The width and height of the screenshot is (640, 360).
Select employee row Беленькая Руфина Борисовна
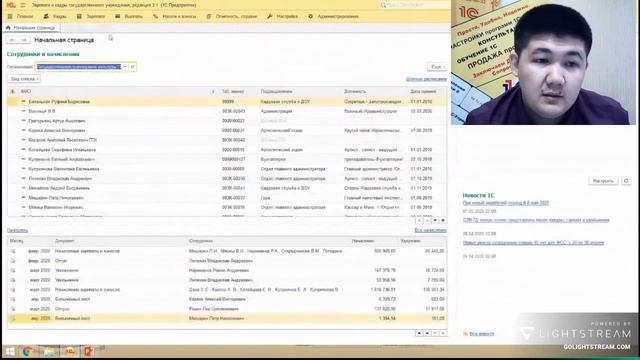(227, 101)
